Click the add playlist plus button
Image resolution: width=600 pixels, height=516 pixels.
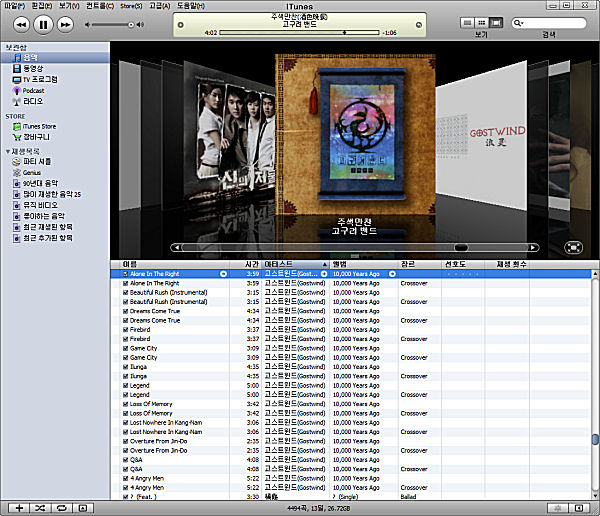point(19,508)
